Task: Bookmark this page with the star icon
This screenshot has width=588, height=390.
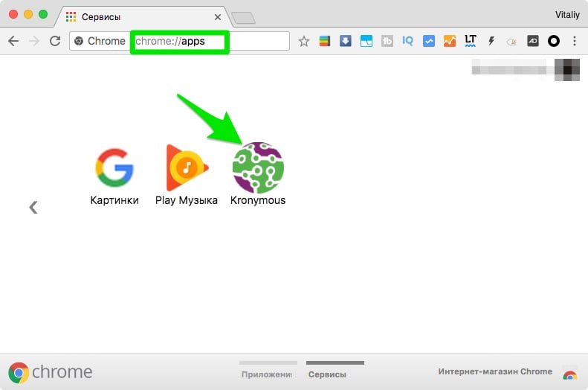Action: [303, 42]
